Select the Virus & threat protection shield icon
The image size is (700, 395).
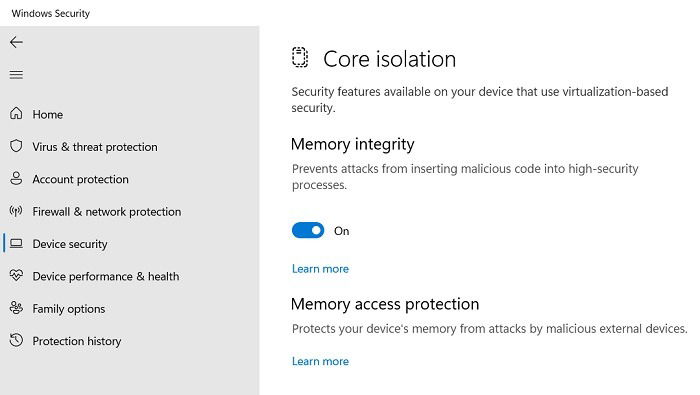click(16, 146)
